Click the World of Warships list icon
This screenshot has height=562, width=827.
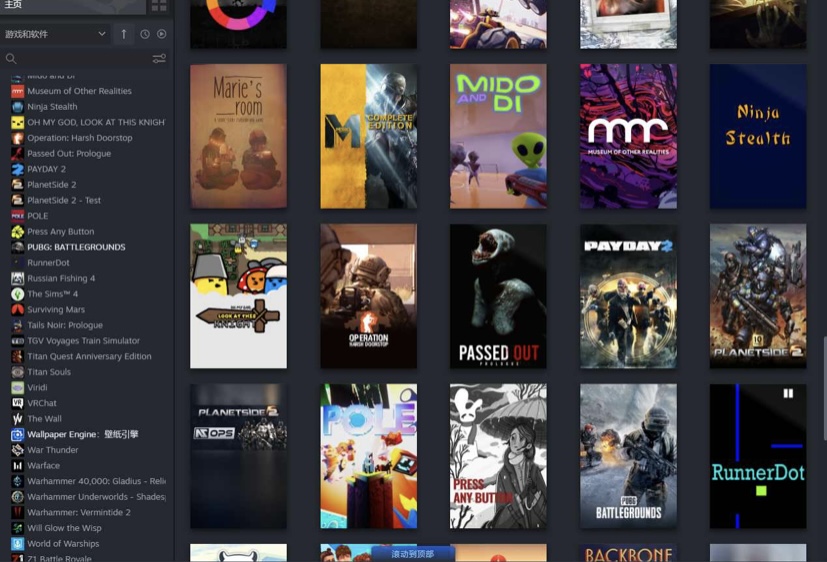(x=17, y=544)
